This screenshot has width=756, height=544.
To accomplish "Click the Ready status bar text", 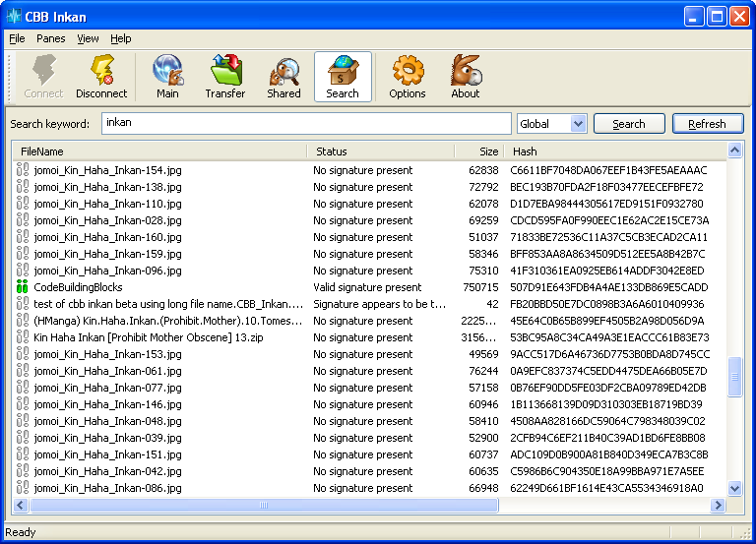I will [21, 532].
